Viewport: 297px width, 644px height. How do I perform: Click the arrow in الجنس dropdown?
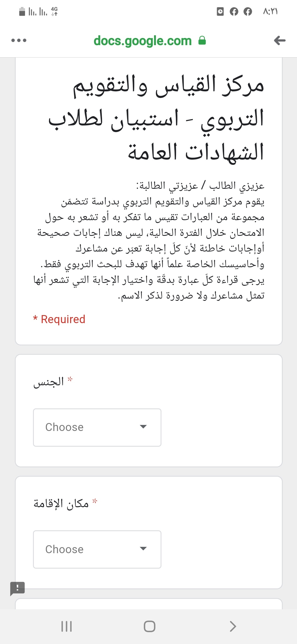point(143,427)
